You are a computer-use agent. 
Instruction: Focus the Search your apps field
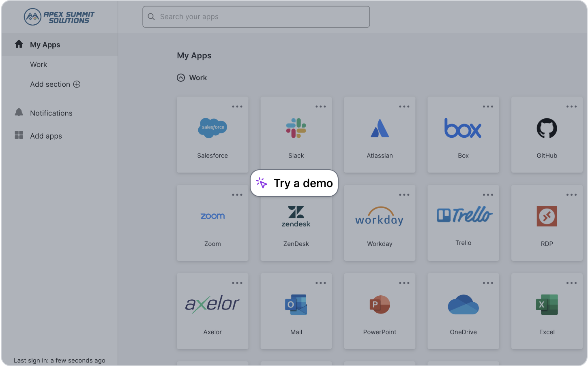coord(256,17)
